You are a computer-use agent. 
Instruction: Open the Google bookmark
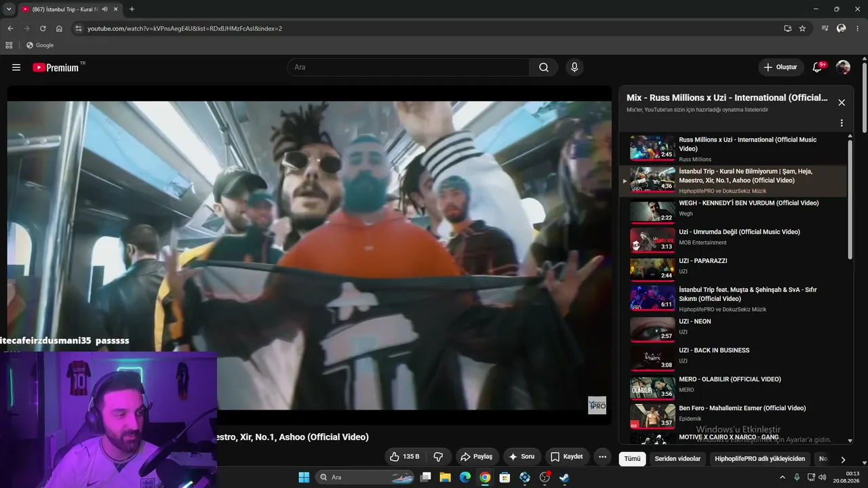40,45
